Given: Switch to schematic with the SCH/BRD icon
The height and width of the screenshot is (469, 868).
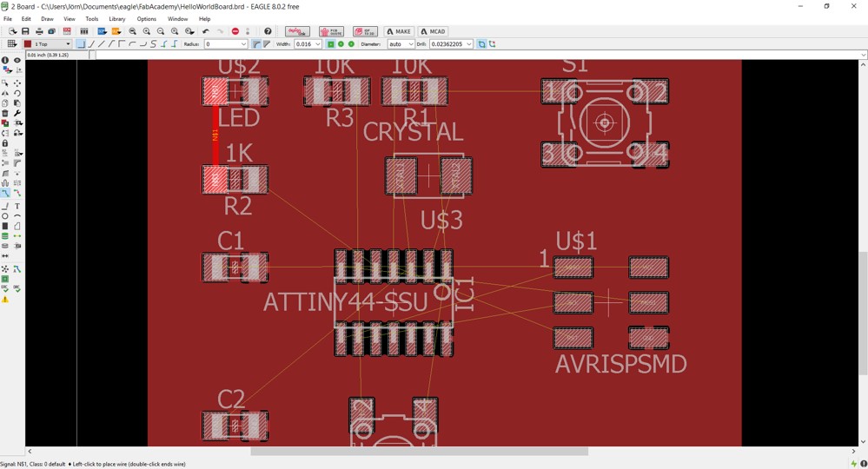Looking at the screenshot, I should [67, 31].
